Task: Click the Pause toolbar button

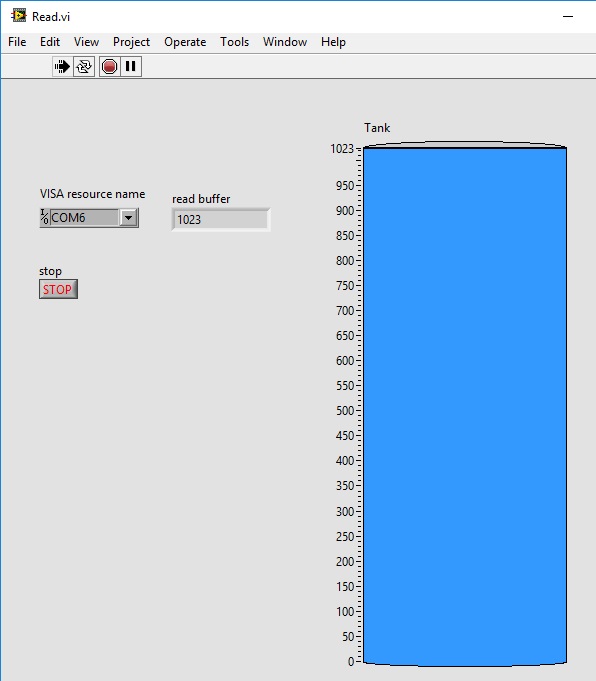Action: coord(130,66)
